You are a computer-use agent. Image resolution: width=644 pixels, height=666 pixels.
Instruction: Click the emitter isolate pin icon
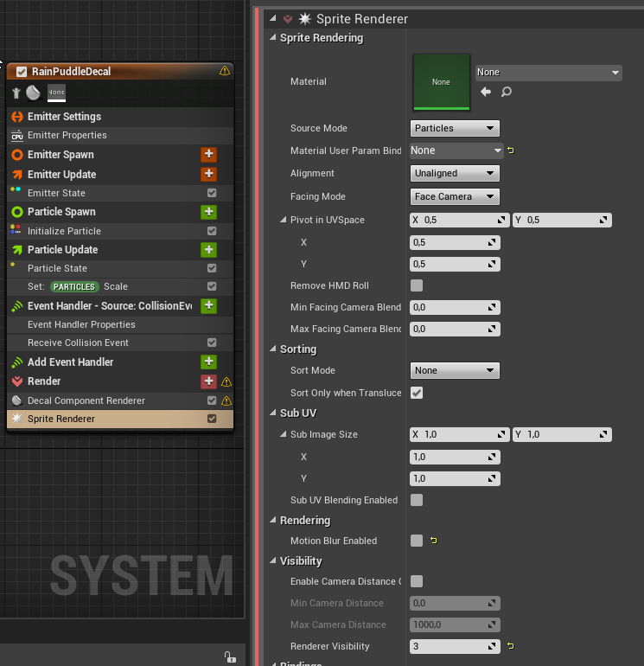pyautogui.click(x=16, y=93)
